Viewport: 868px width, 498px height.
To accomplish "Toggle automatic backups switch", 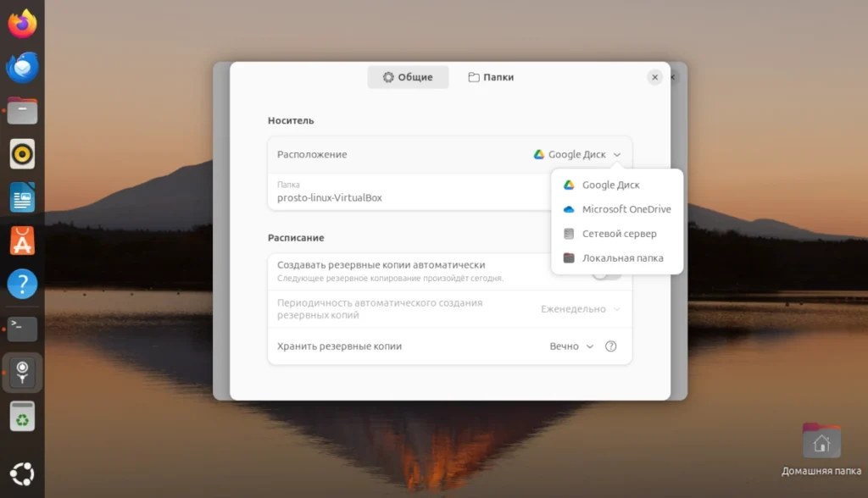I will tap(606, 275).
